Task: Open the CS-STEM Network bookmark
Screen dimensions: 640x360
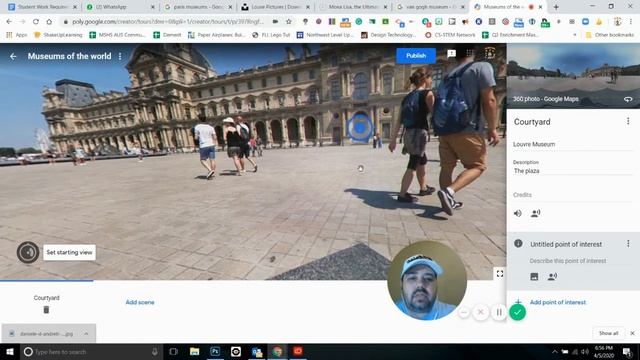Action: point(450,35)
